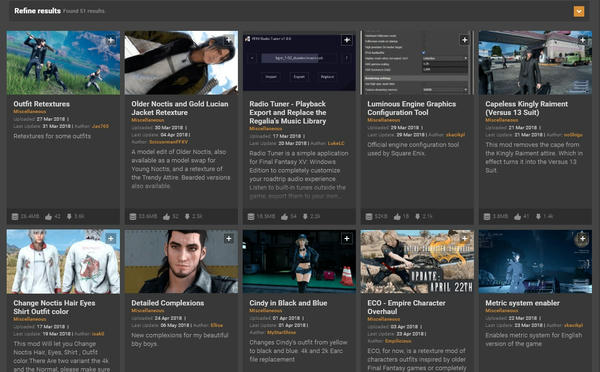This screenshot has height=372, width=600.
Task: Click Miscellaneous category under Luminous Engine title
Action: click(x=383, y=120)
